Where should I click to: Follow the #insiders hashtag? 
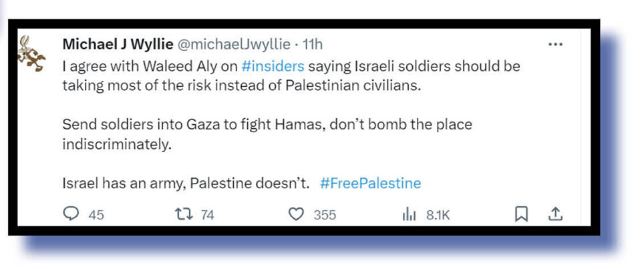point(272,67)
